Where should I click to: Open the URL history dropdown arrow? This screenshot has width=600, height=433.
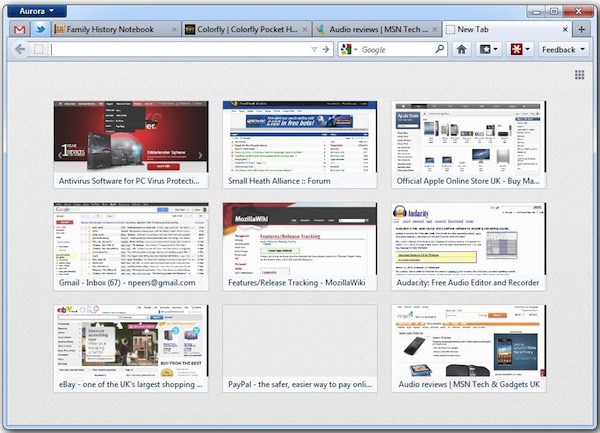click(x=314, y=49)
